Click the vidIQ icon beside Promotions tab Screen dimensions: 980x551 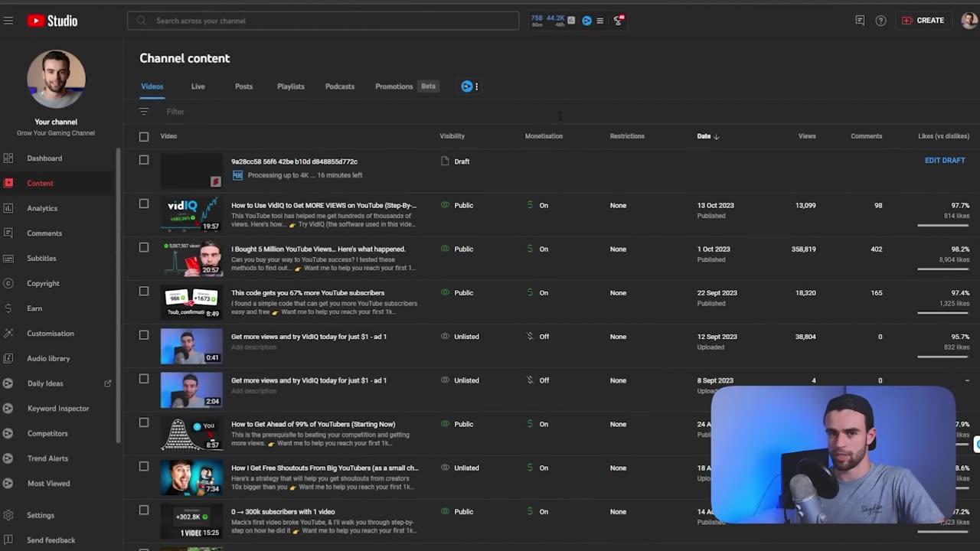tap(466, 86)
